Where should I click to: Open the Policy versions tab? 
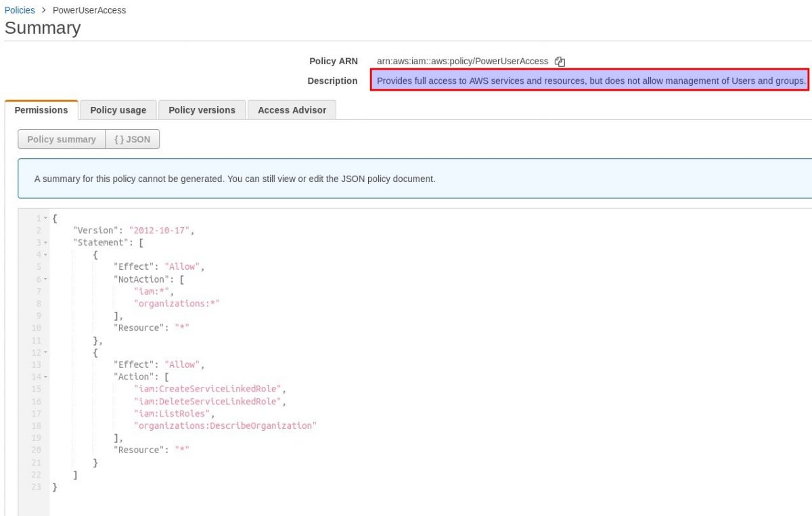202,110
